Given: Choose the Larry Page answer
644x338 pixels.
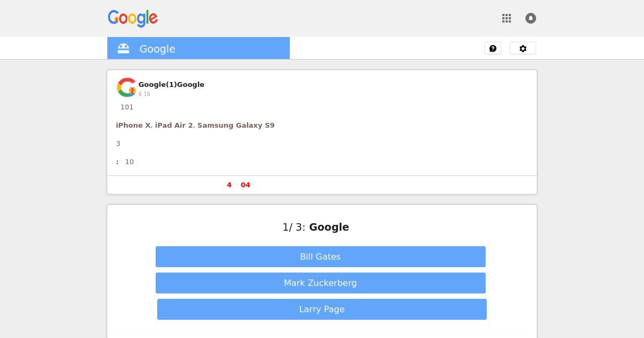Looking at the screenshot, I should (x=322, y=309).
